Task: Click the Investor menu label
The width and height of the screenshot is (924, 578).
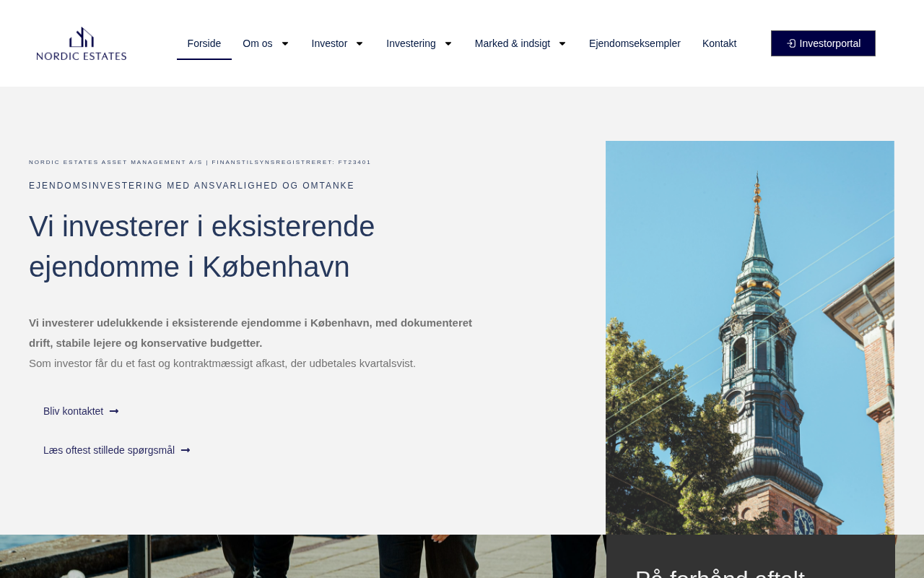Action: 329,43
